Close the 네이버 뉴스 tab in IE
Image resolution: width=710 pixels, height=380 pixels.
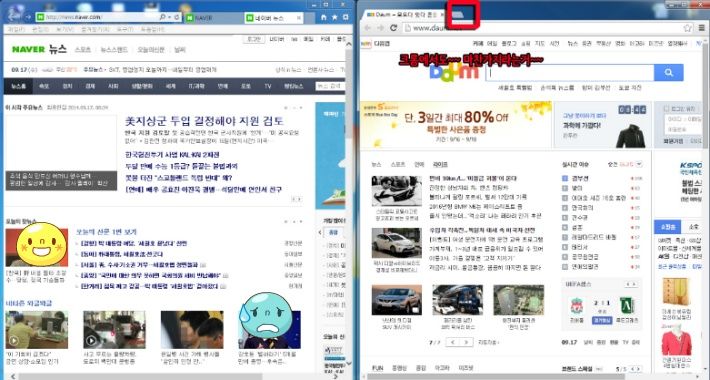(x=299, y=18)
